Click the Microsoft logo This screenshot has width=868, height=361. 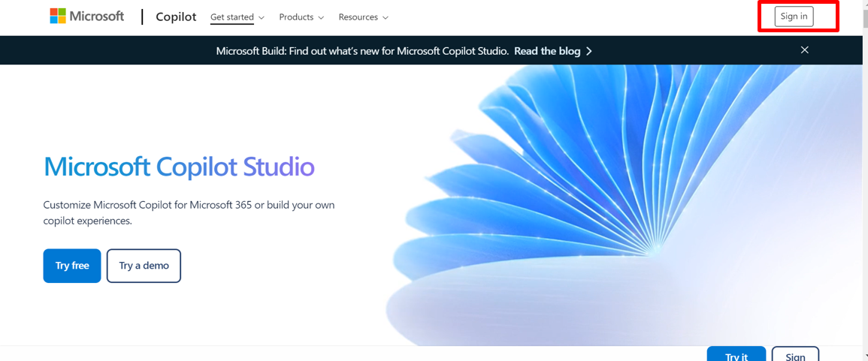(x=87, y=16)
